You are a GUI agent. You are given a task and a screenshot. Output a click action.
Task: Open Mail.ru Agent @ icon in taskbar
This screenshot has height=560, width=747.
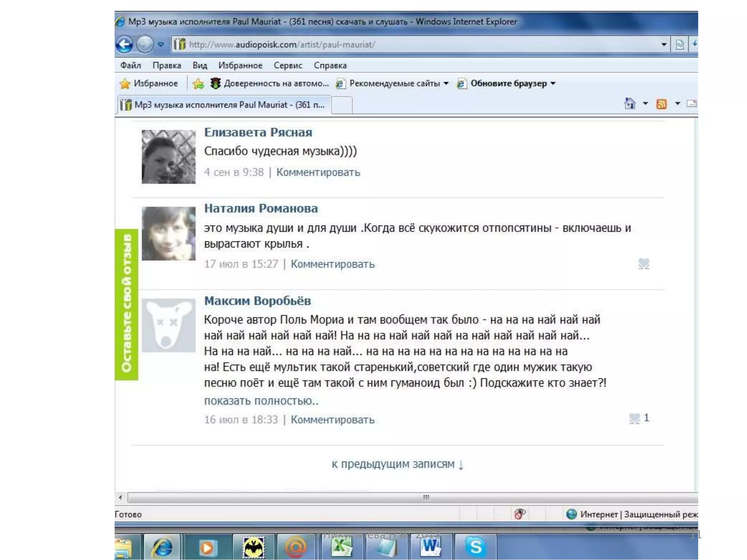pyautogui.click(x=296, y=547)
